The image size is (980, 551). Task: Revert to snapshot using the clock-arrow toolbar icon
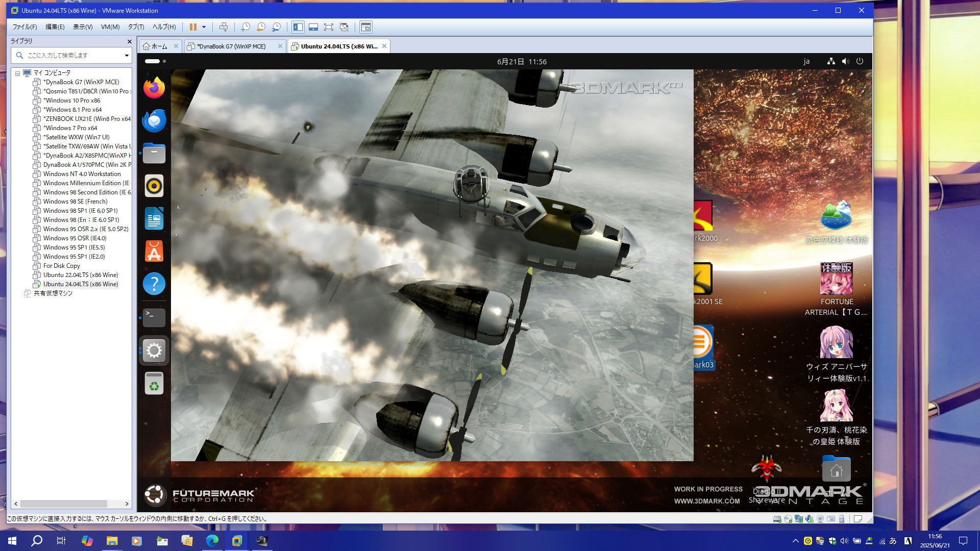pos(261,27)
